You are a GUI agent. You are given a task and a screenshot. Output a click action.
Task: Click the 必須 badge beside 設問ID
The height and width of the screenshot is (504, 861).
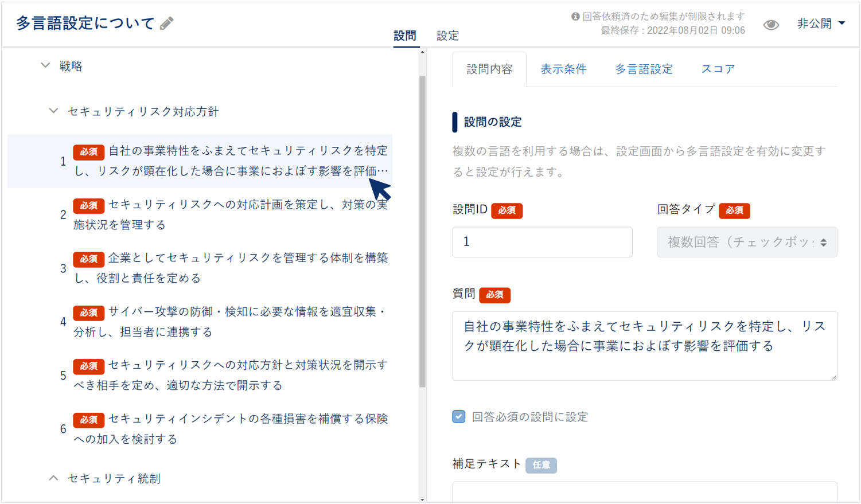507,210
